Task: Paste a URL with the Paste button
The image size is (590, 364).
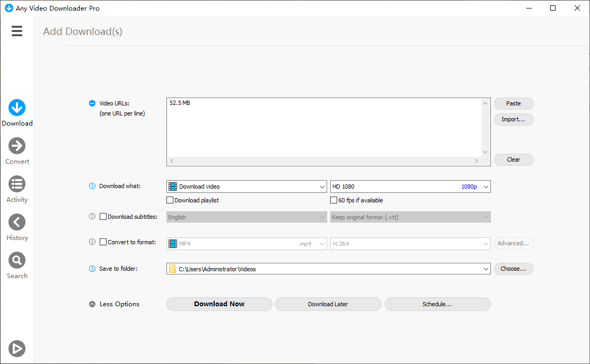Action: [513, 103]
